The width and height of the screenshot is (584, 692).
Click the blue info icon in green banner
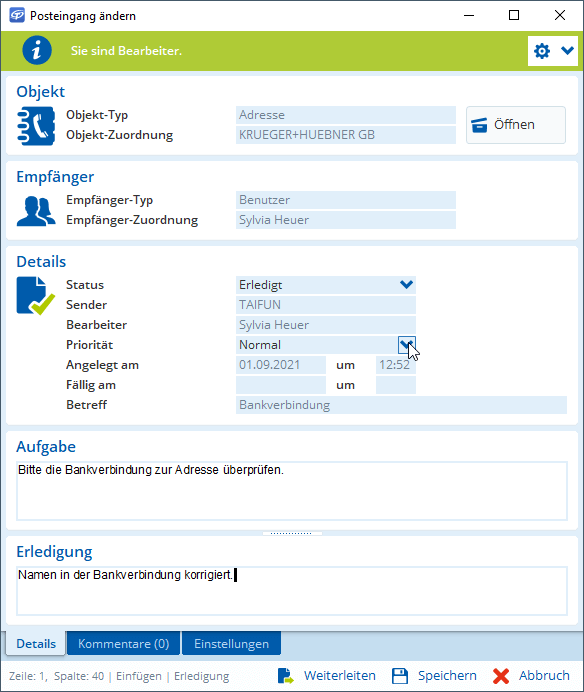[x=37, y=50]
